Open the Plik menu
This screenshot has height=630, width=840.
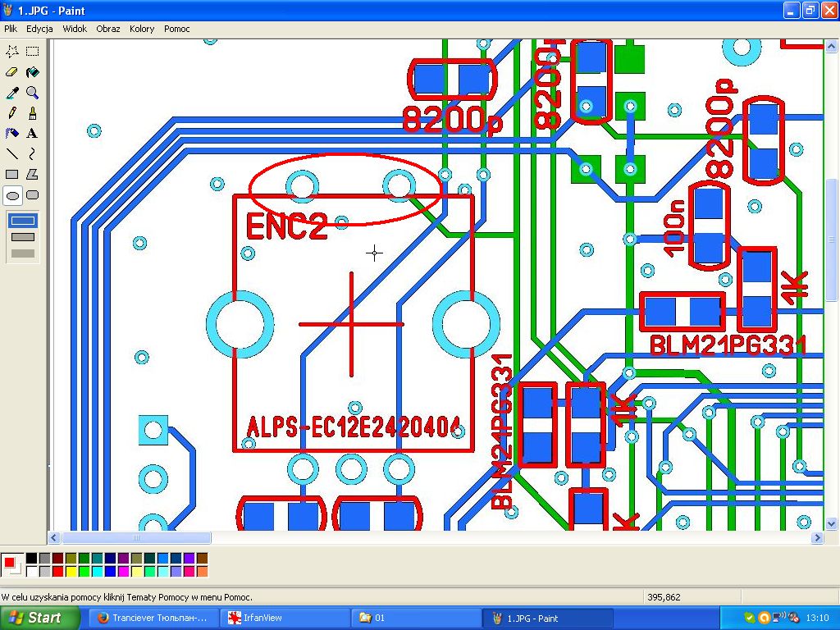11,29
